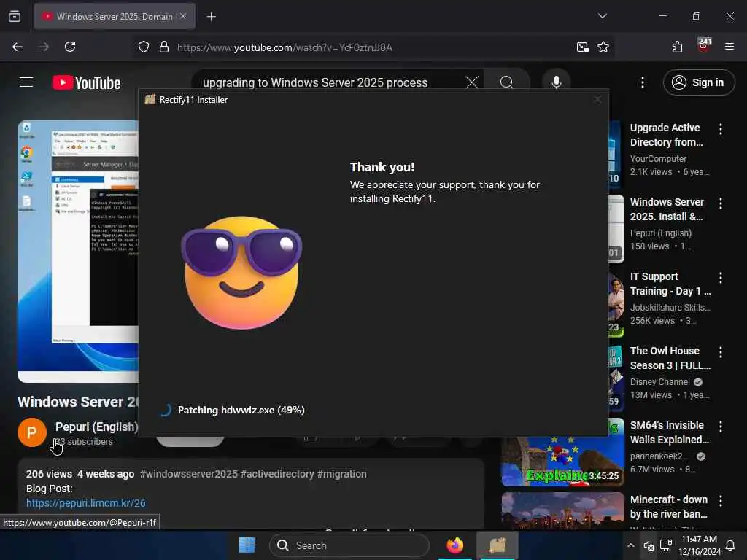Open the #windowsserver2025 hashtag
Viewport: 747px width, 560px height.
tap(189, 474)
